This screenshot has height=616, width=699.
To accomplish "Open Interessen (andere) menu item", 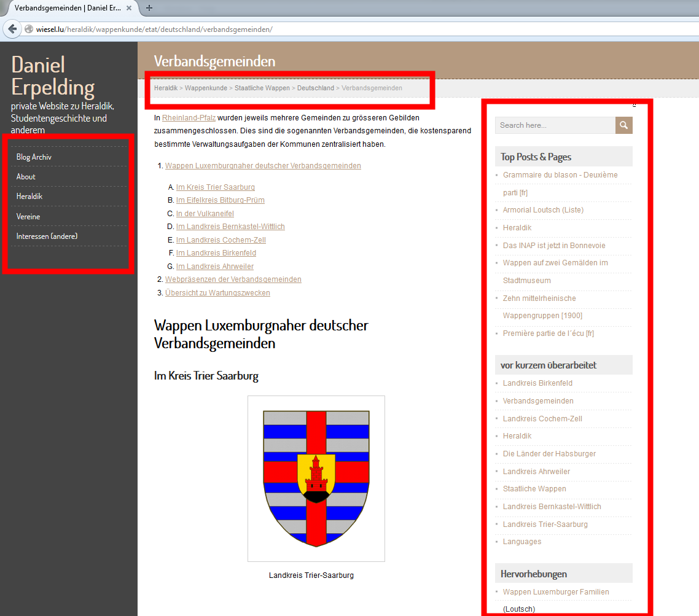I will coord(47,236).
